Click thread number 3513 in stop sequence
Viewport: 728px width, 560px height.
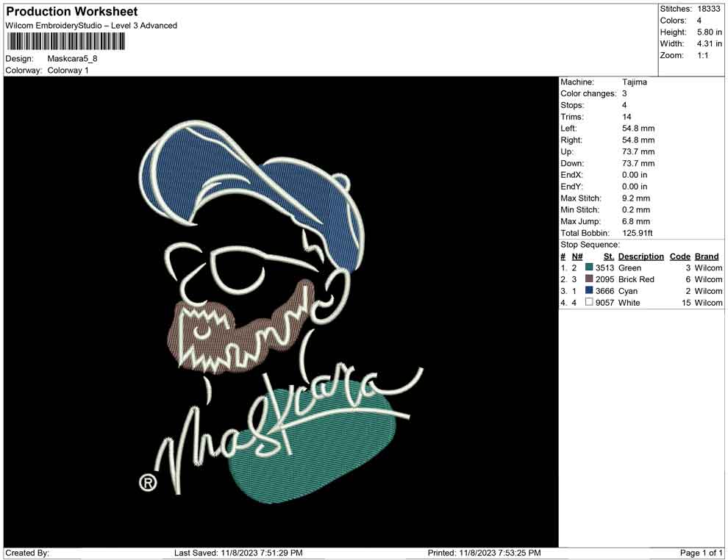point(605,268)
